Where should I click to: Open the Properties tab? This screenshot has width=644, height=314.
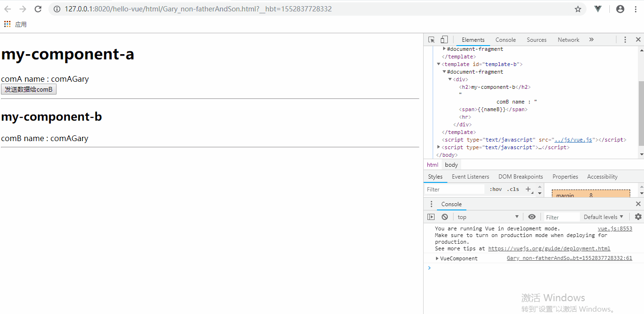pos(565,177)
